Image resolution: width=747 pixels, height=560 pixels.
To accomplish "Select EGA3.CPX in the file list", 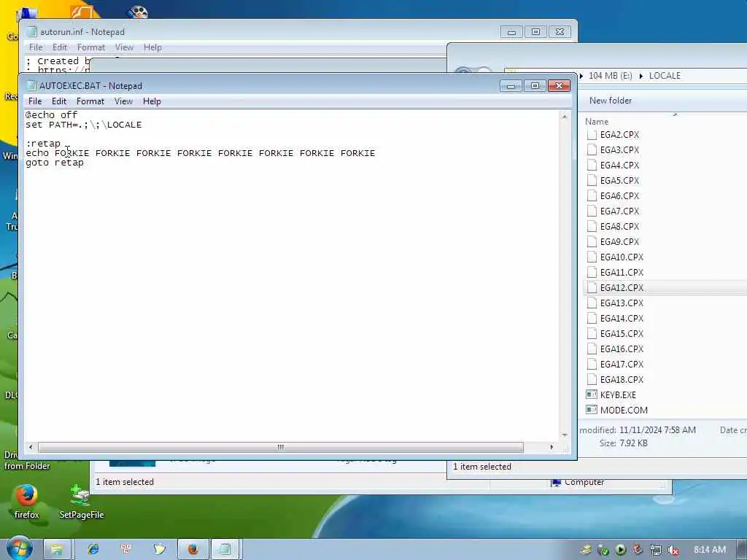I will click(619, 150).
